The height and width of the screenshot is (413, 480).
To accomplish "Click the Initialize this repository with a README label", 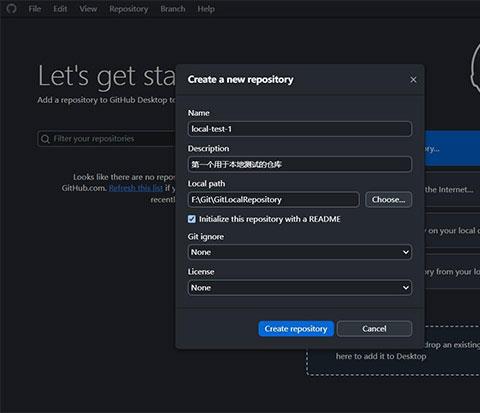I will (x=270, y=219).
